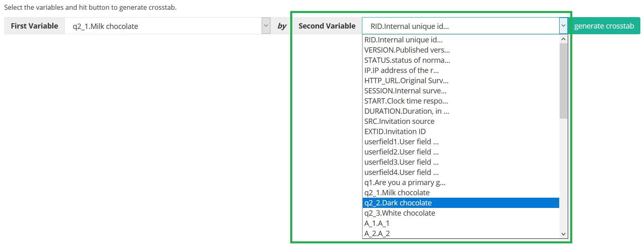
Task: Choose VERSION.Published version option
Action: click(x=407, y=50)
